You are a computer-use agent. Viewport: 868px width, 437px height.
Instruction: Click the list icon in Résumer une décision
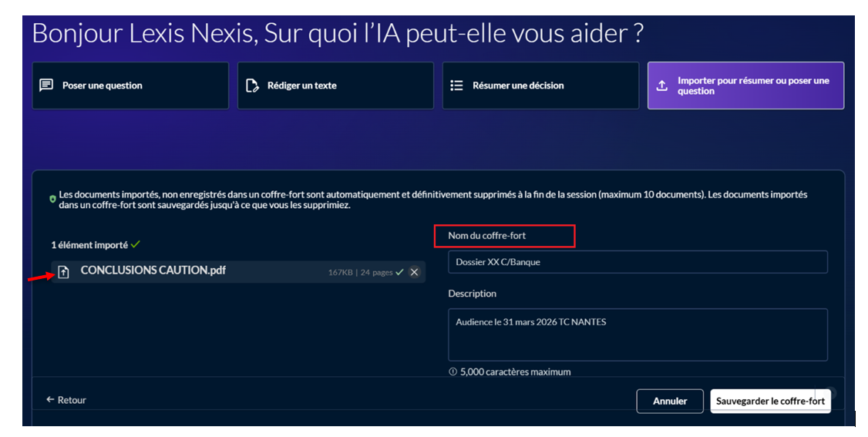(x=456, y=86)
